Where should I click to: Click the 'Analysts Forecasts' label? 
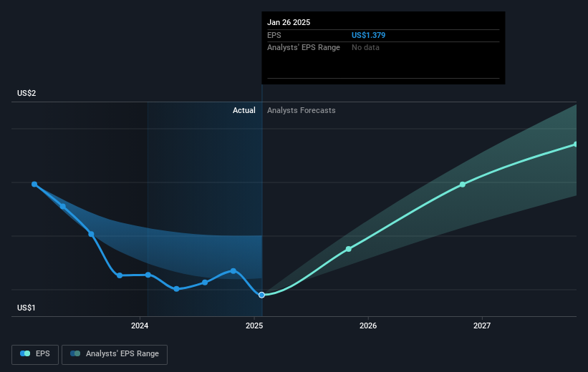click(x=301, y=110)
